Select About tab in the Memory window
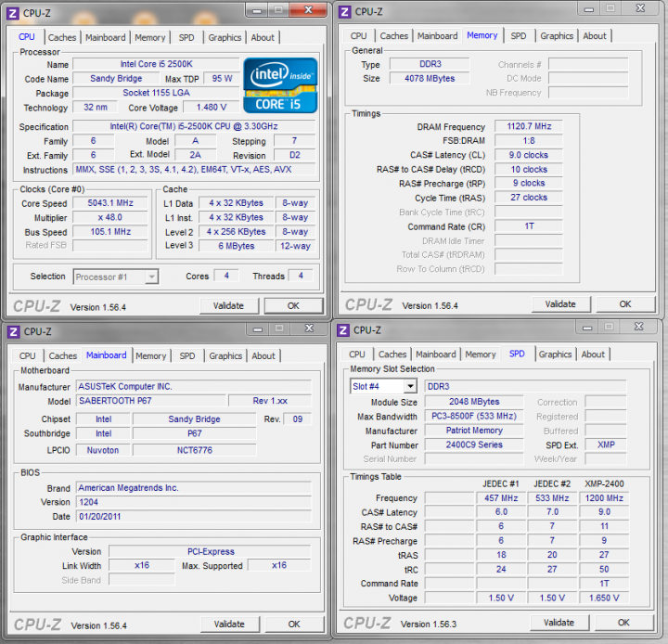The width and height of the screenshot is (668, 644). pyautogui.click(x=595, y=36)
